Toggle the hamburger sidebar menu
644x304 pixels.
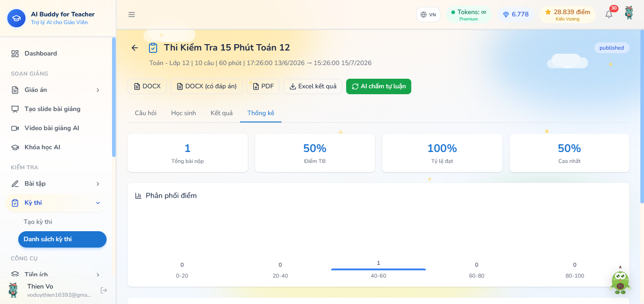coord(132,15)
